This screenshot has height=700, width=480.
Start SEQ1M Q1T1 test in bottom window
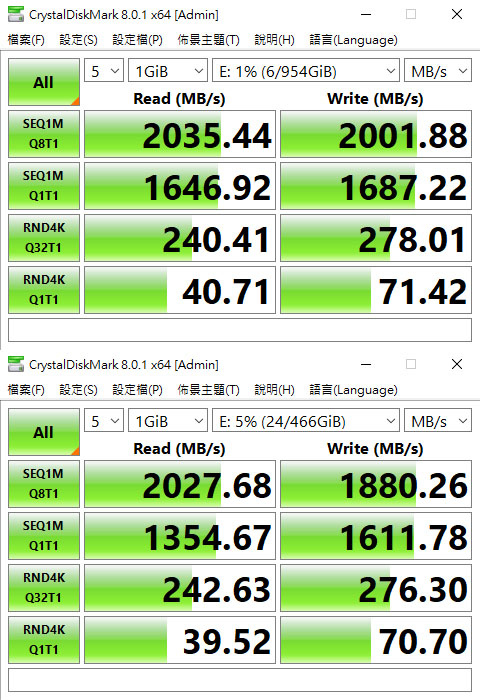[44, 536]
